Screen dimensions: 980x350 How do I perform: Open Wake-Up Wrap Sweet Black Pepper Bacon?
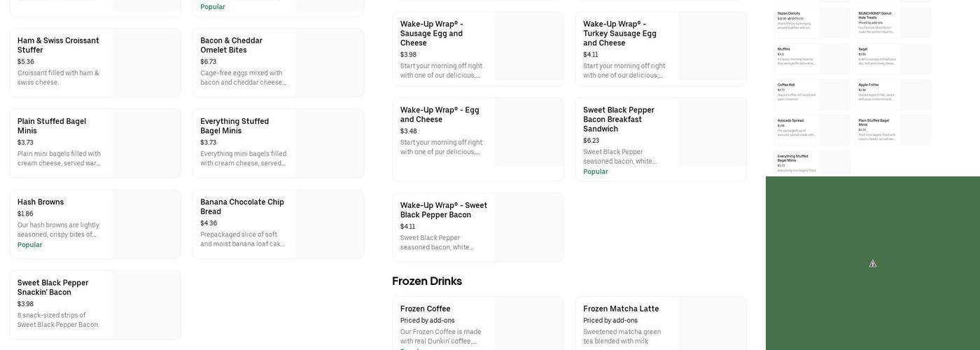click(x=444, y=210)
